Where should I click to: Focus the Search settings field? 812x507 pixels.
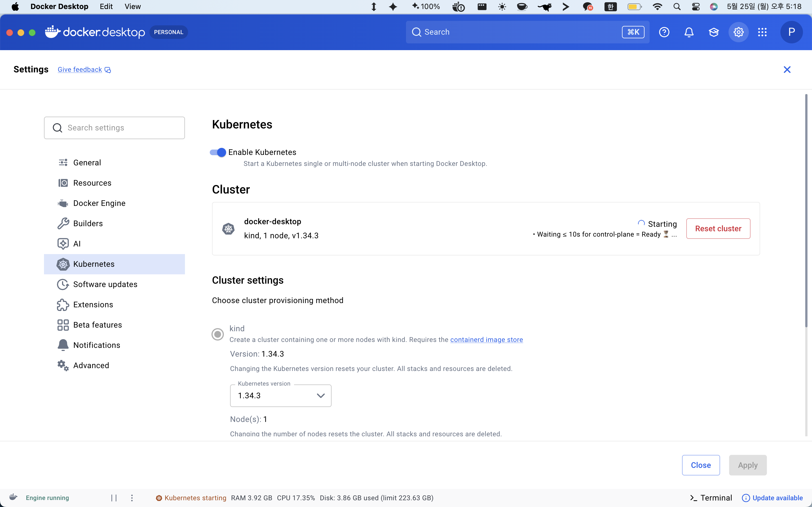tap(114, 128)
